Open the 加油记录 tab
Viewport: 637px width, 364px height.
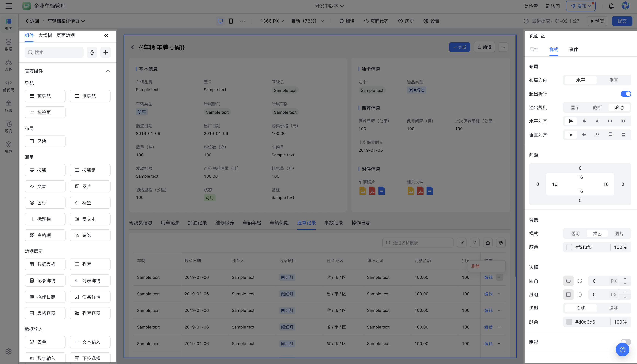point(197,222)
